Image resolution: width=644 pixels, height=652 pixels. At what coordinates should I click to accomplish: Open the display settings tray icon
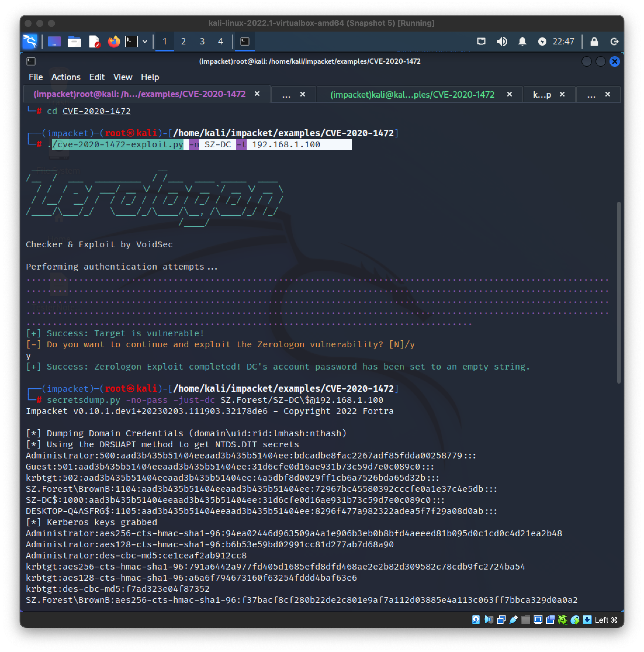(481, 42)
